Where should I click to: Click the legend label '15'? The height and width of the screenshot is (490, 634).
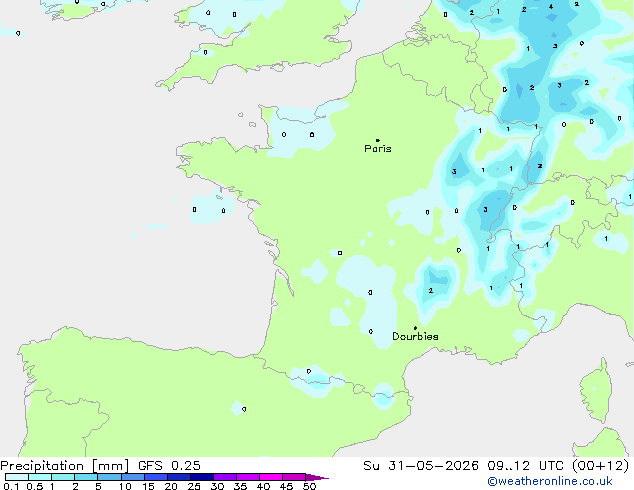(x=148, y=486)
